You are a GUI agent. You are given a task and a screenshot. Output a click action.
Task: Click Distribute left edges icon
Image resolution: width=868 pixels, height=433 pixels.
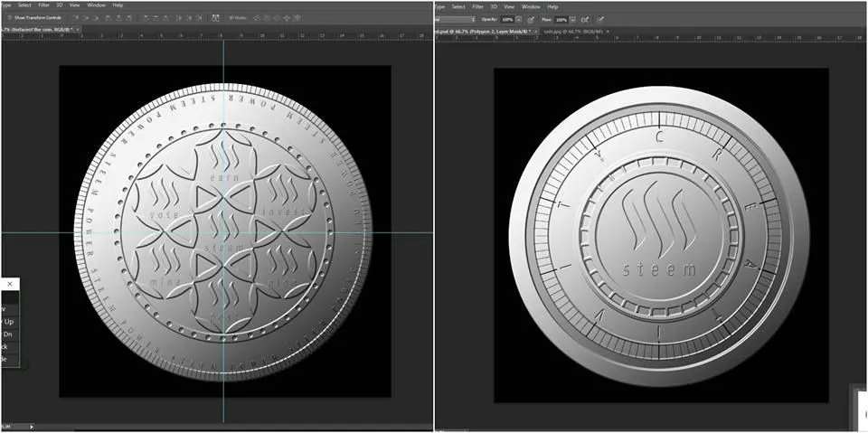tap(179, 18)
